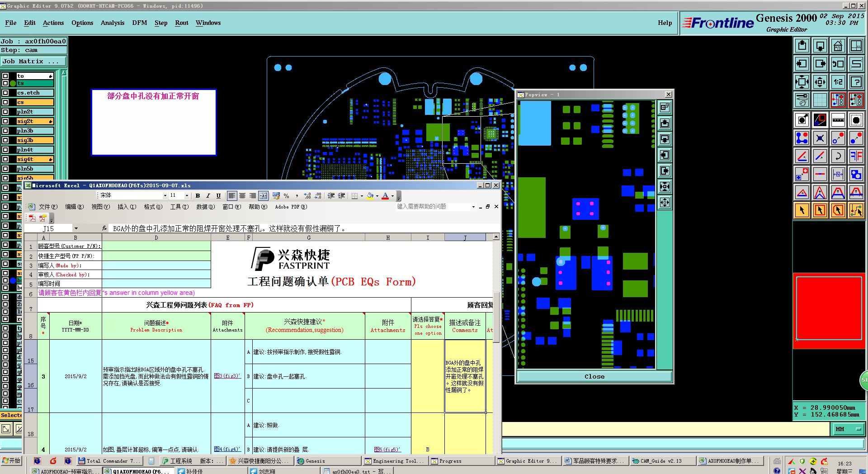Click the rotate arc arrow edit icon
This screenshot has height=474, width=868.
point(838,156)
